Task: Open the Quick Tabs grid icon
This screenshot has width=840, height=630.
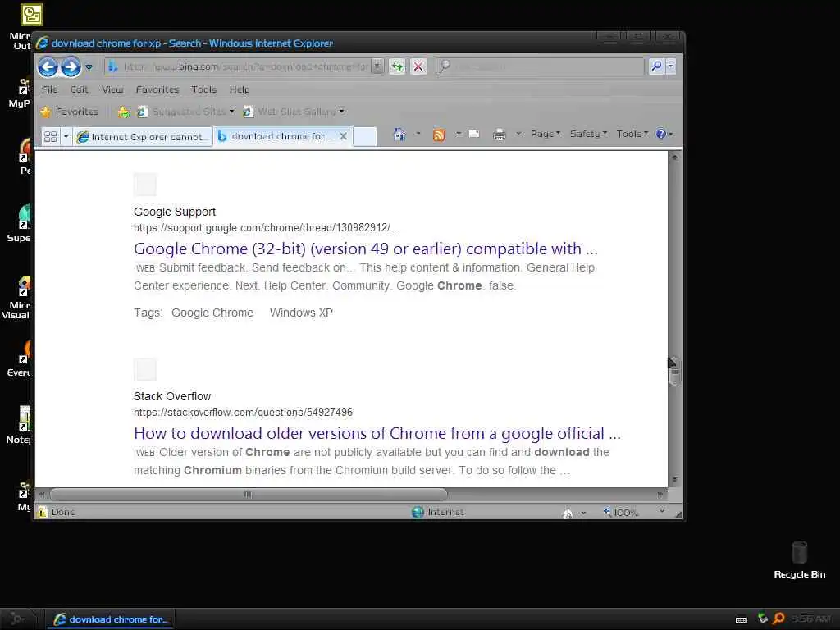Action: [x=50, y=137]
